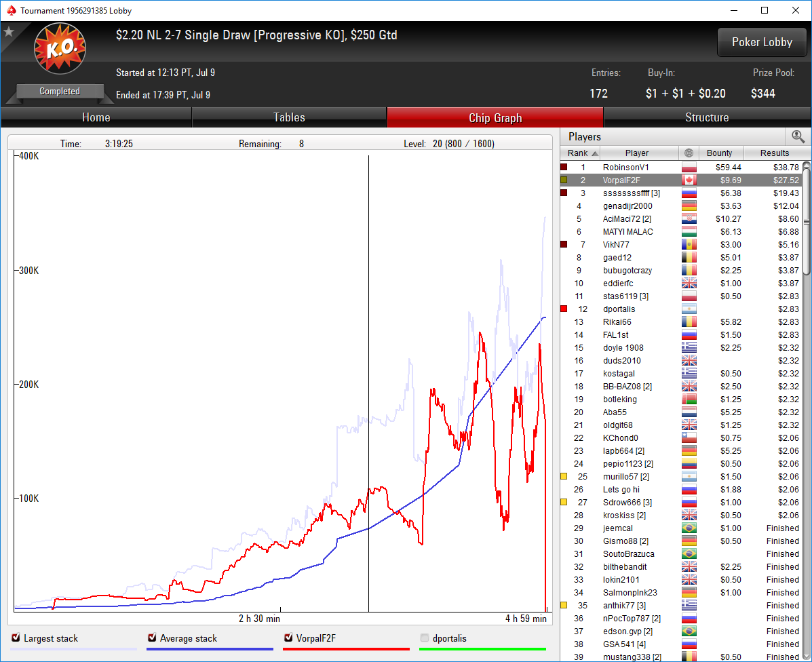Select player bubugotcrazy row
This screenshot has width=812, height=662.
(681, 270)
